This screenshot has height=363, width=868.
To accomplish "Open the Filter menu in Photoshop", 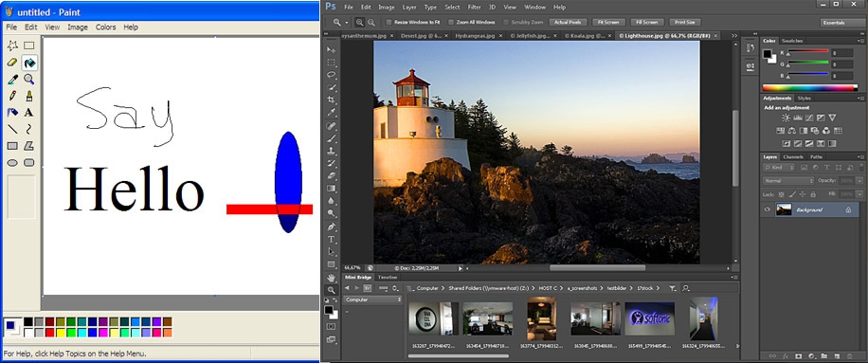I will point(475,8).
